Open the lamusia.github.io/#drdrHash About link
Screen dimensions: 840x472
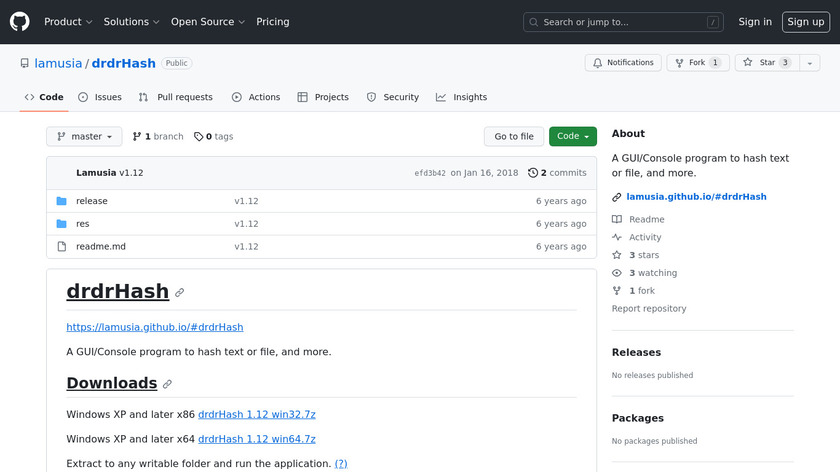(x=696, y=197)
